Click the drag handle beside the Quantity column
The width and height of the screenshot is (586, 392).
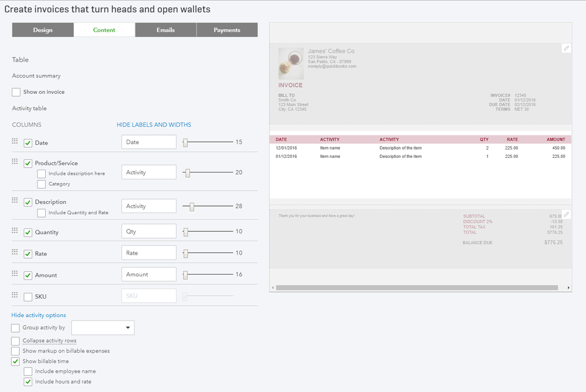pyautogui.click(x=15, y=231)
